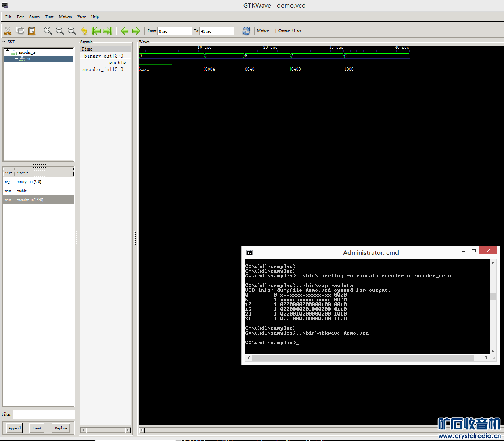Viewport: 504px width, 441px height.
Task: Click the Insert button
Action: (37, 428)
